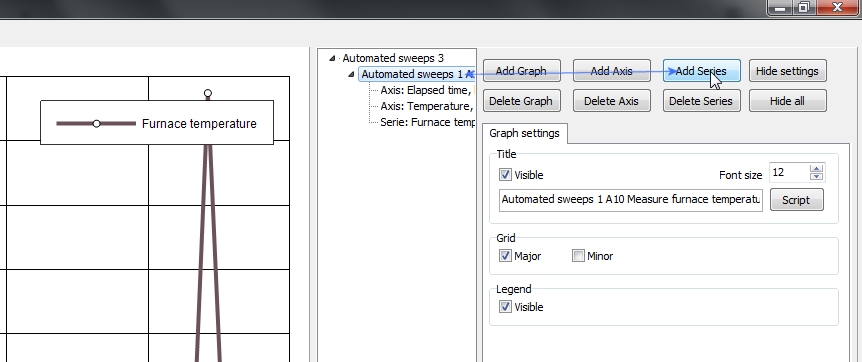This screenshot has height=362, width=862.
Task: Decrease the title font size with down arrow
Action: [816, 177]
